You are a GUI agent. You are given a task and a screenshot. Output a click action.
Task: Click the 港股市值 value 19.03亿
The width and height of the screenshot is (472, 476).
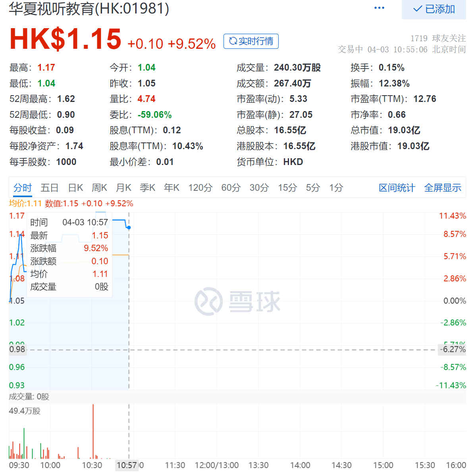(x=413, y=146)
